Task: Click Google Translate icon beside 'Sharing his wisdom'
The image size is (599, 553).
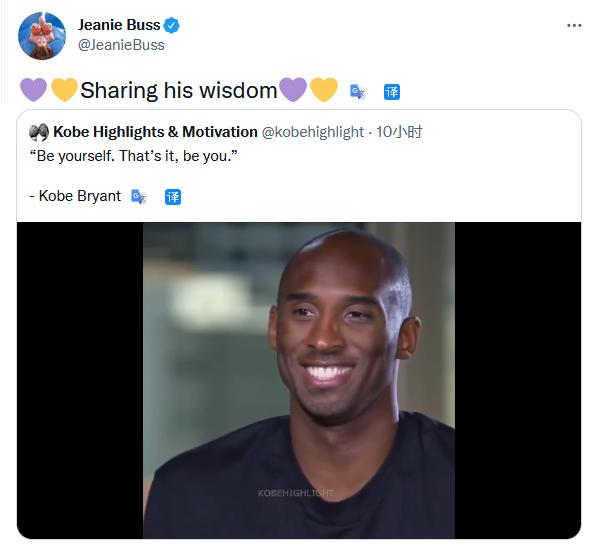Action: 358,92
